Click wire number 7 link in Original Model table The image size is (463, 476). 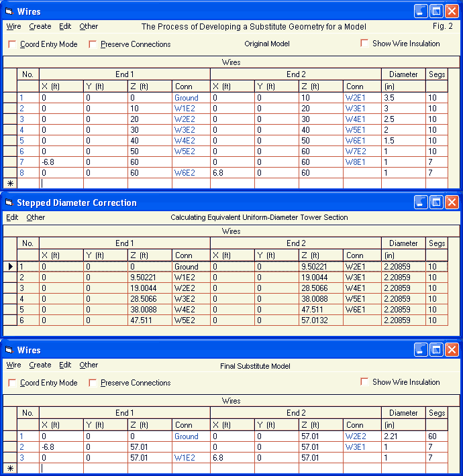[x=21, y=162]
